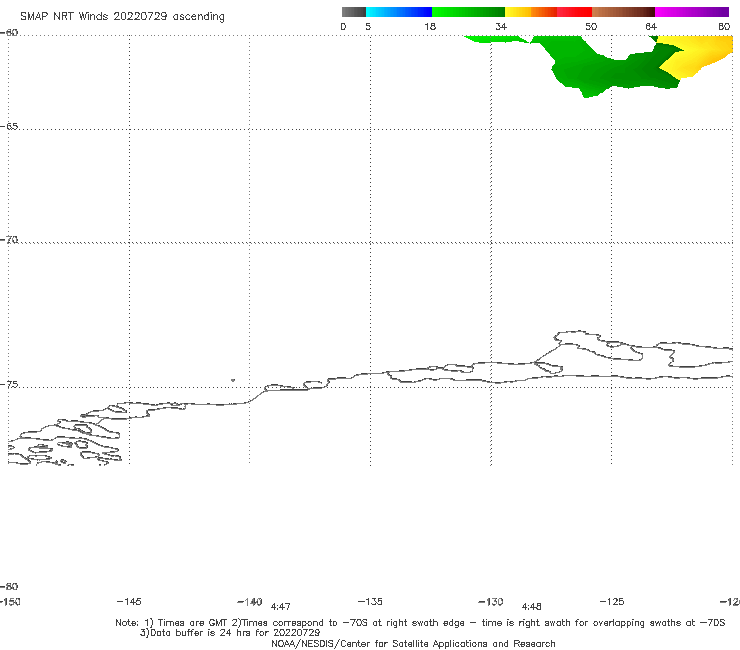Viewport: 740px width, 650px height.
Task: Click the latitude label '-65'
Action: coord(9,127)
